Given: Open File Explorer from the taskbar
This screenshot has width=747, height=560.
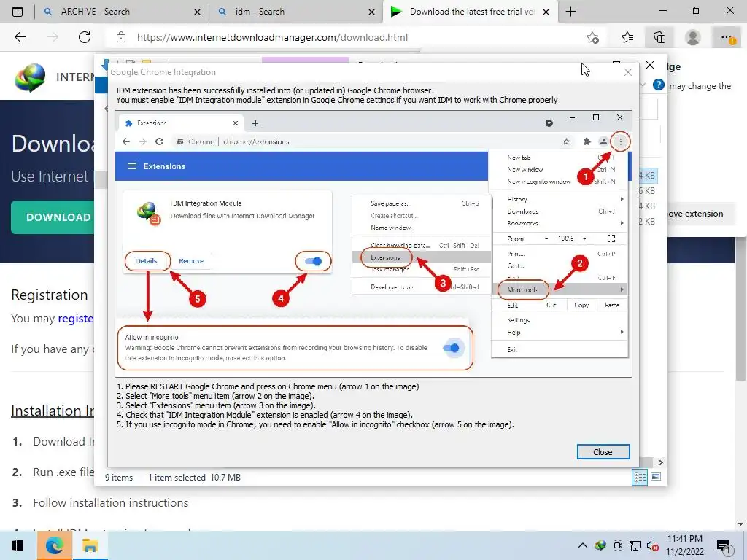Looking at the screenshot, I should pyautogui.click(x=90, y=545).
